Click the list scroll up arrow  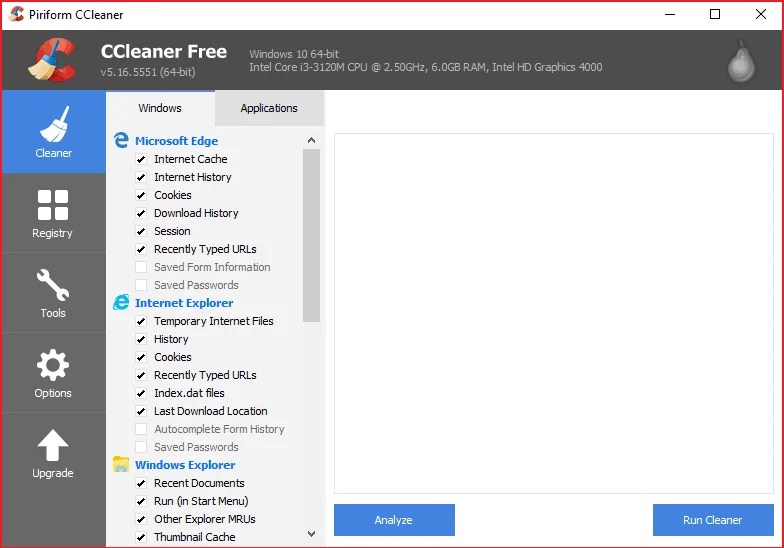[x=312, y=140]
